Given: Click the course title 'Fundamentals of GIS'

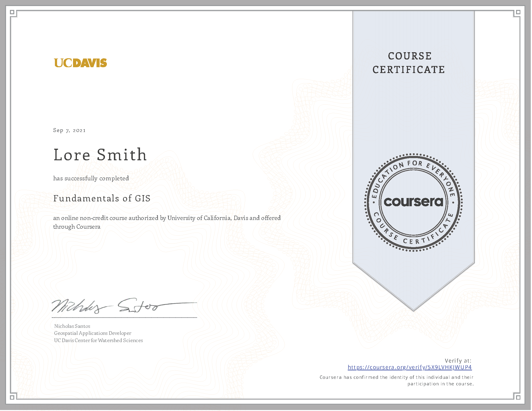Looking at the screenshot, I should [102, 199].
